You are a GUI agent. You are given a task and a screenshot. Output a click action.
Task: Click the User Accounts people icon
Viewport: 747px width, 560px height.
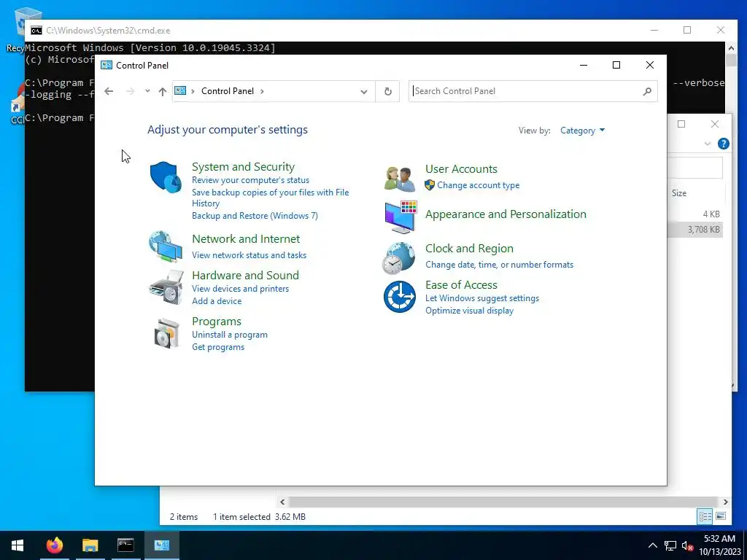click(400, 179)
